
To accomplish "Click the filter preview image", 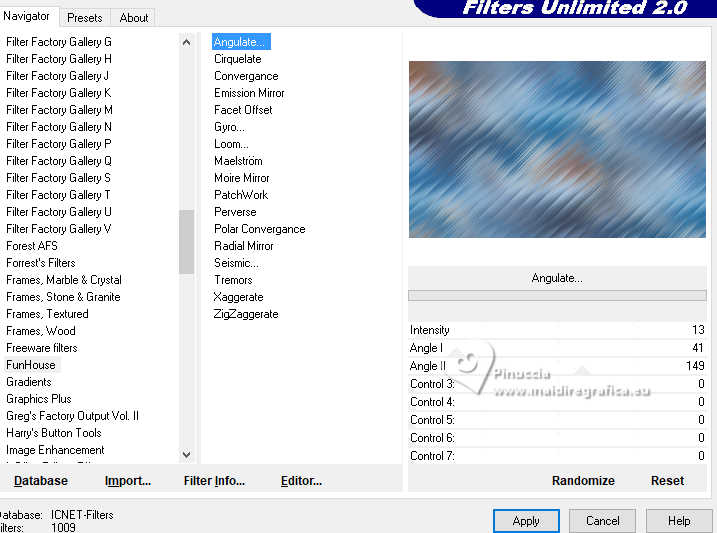I will point(557,149).
